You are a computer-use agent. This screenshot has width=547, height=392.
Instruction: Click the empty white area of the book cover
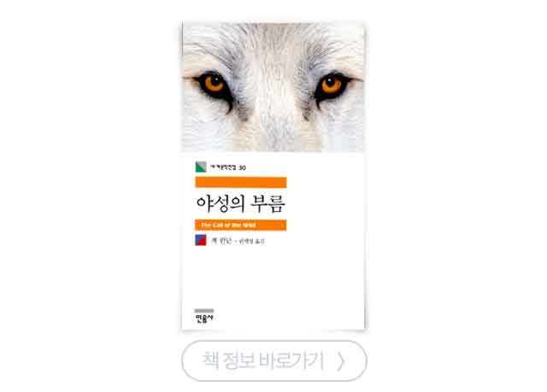[279, 278]
